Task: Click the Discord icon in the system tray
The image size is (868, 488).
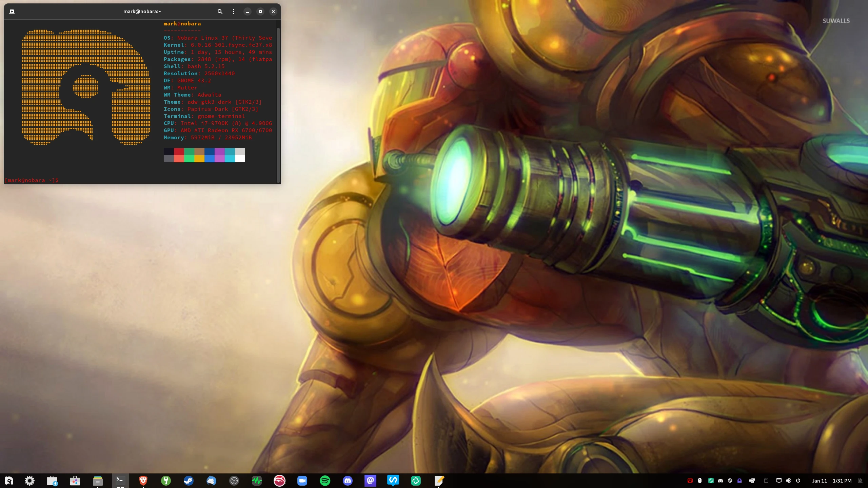Action: pyautogui.click(x=721, y=481)
